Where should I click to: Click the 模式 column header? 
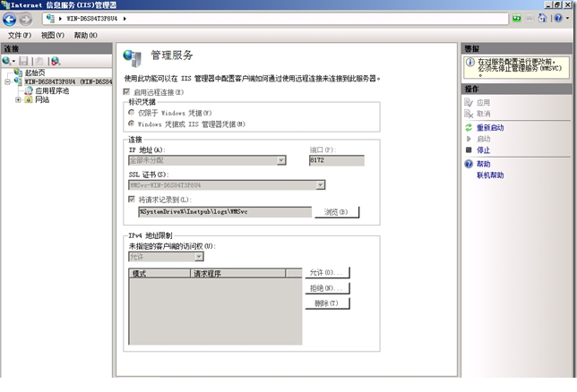tap(159, 273)
